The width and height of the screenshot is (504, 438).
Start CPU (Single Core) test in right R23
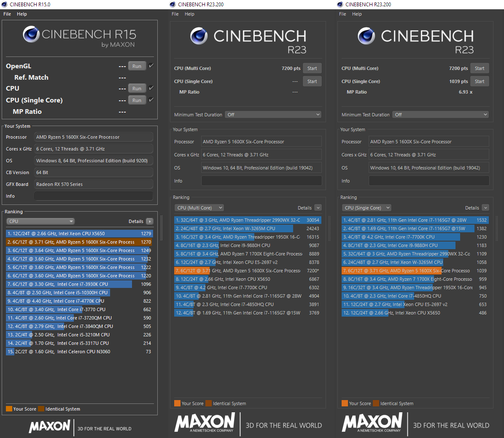click(480, 82)
